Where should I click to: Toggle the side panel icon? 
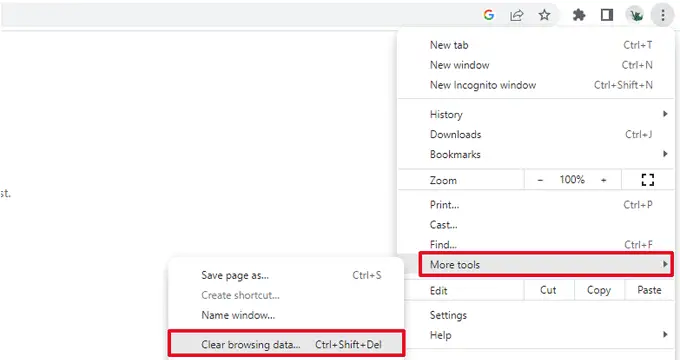click(x=607, y=15)
